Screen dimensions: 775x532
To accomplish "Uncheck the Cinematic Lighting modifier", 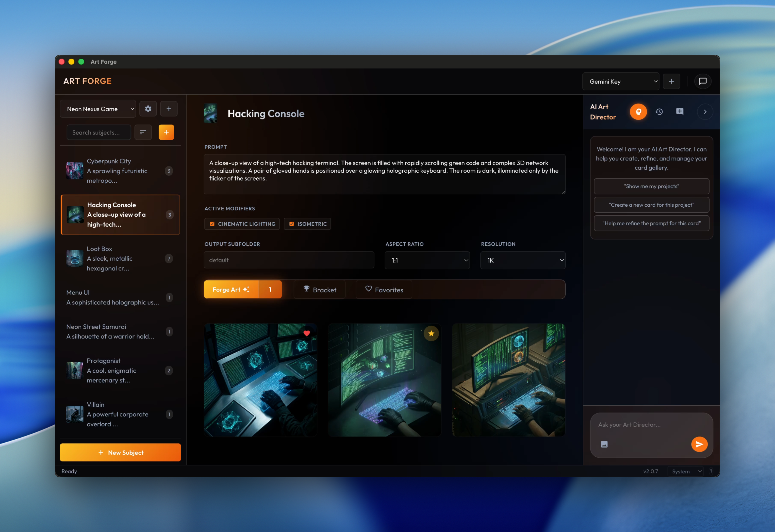I will (x=212, y=224).
